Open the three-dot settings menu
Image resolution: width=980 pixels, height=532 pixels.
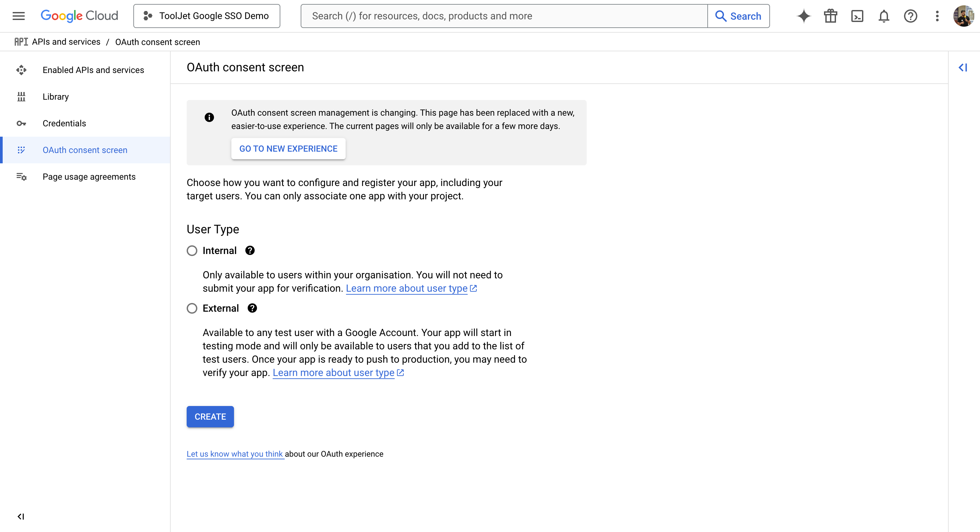[x=937, y=16]
